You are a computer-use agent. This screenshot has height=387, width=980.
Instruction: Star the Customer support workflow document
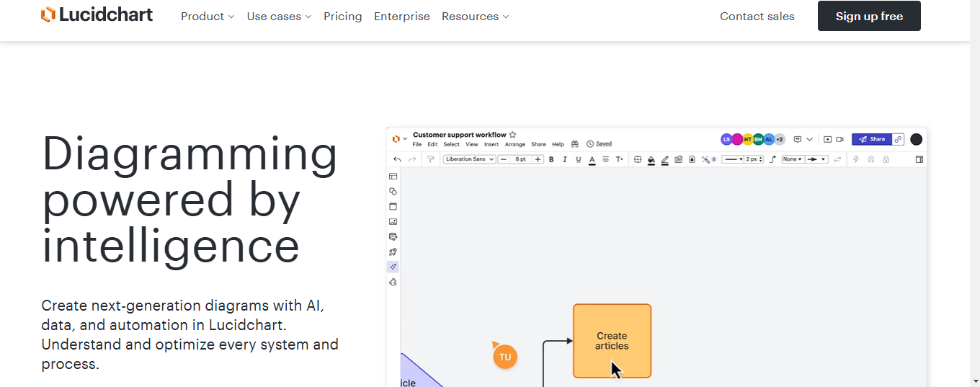pyautogui.click(x=512, y=135)
